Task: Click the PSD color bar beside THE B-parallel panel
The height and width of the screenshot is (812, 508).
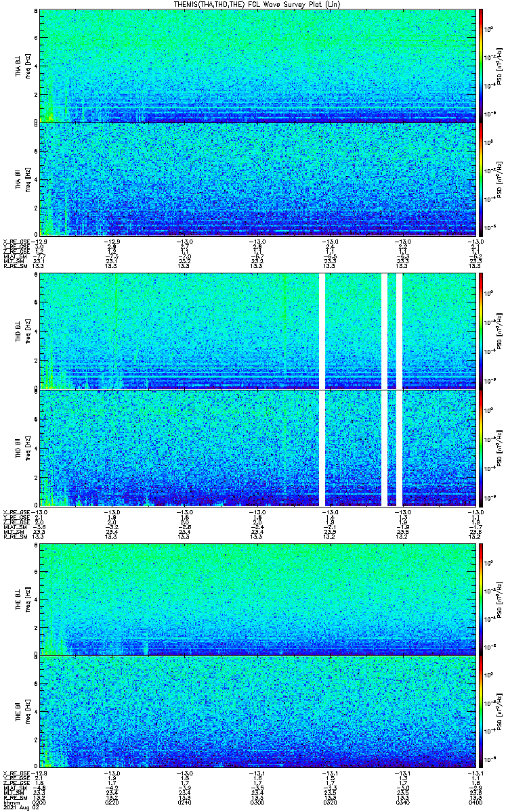Action: (481, 712)
